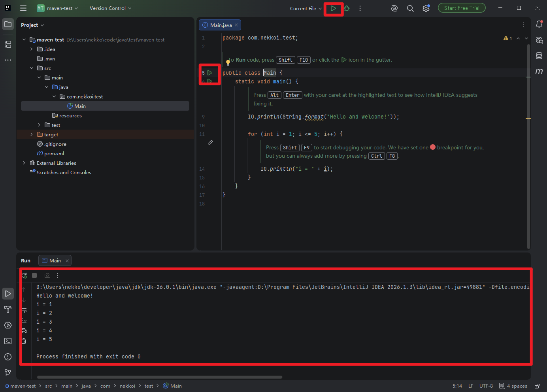
Task: Click the Main breadcrumb in status bar
Action: click(172, 386)
